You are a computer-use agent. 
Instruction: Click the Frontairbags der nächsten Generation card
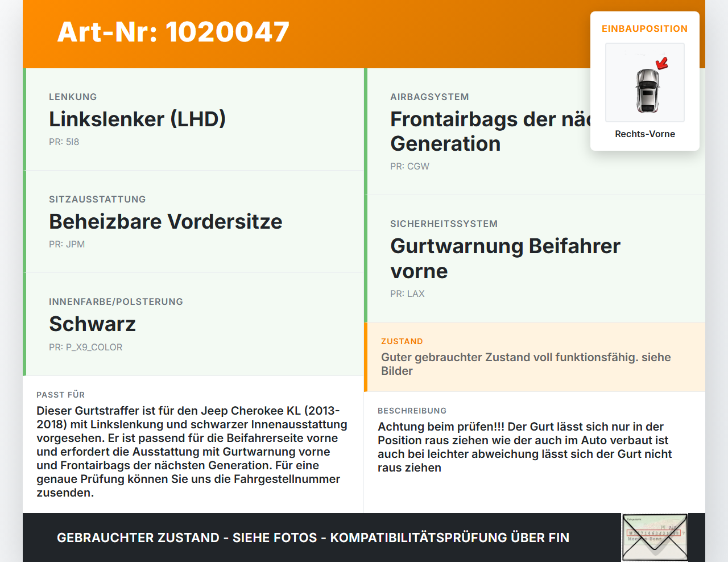pos(535,131)
